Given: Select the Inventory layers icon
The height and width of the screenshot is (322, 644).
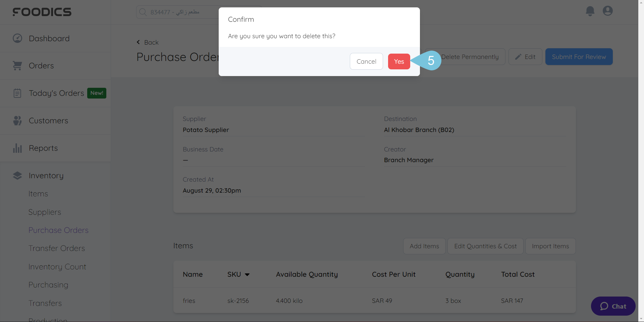Looking at the screenshot, I should point(17,175).
